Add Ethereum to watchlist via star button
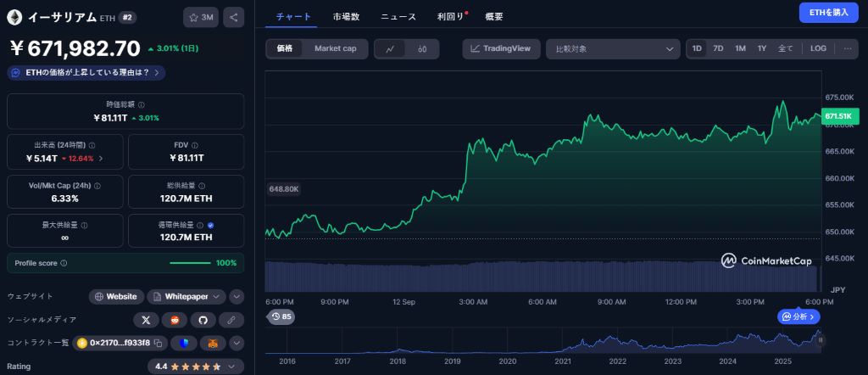 (201, 17)
